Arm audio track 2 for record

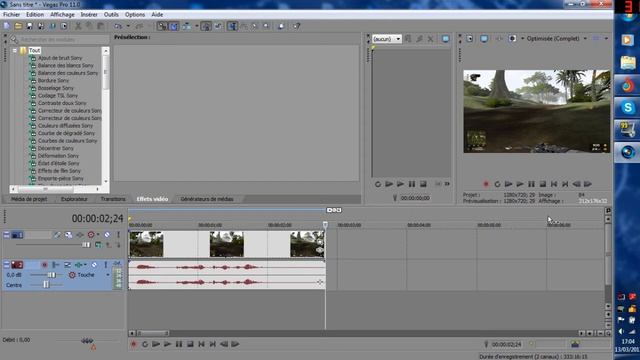pyautogui.click(x=44, y=265)
